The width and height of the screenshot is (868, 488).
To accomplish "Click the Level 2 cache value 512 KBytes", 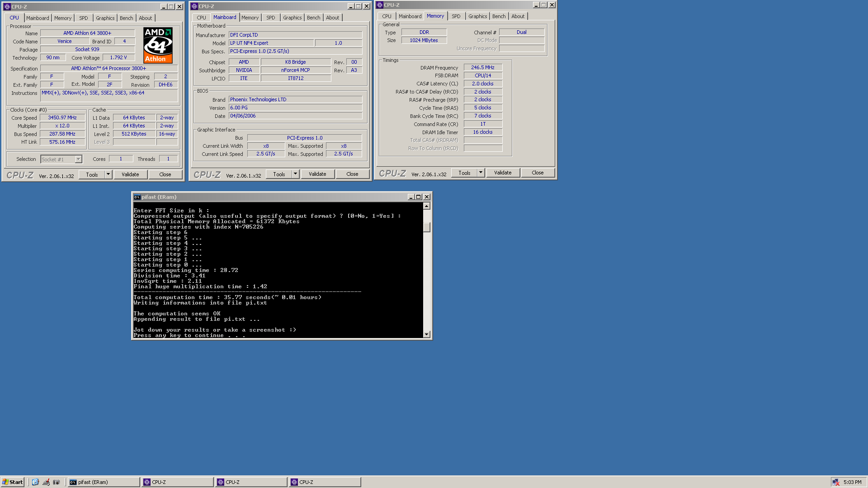I will coord(134,134).
